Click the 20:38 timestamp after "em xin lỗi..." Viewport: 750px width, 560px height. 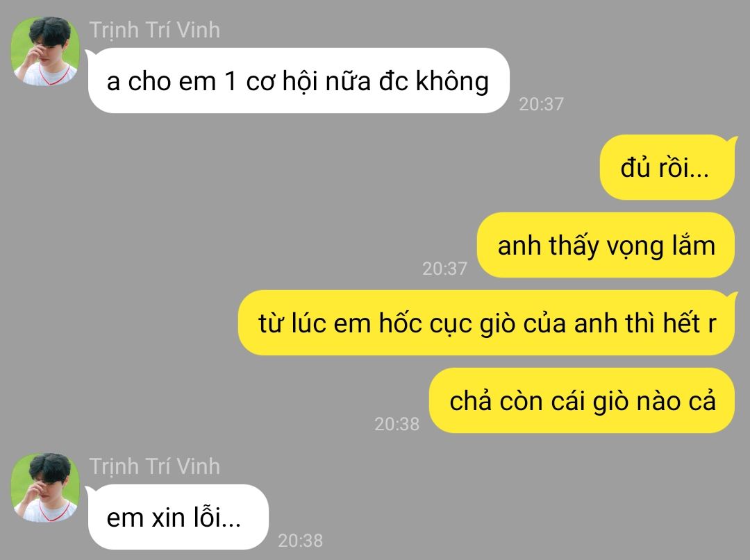301,541
